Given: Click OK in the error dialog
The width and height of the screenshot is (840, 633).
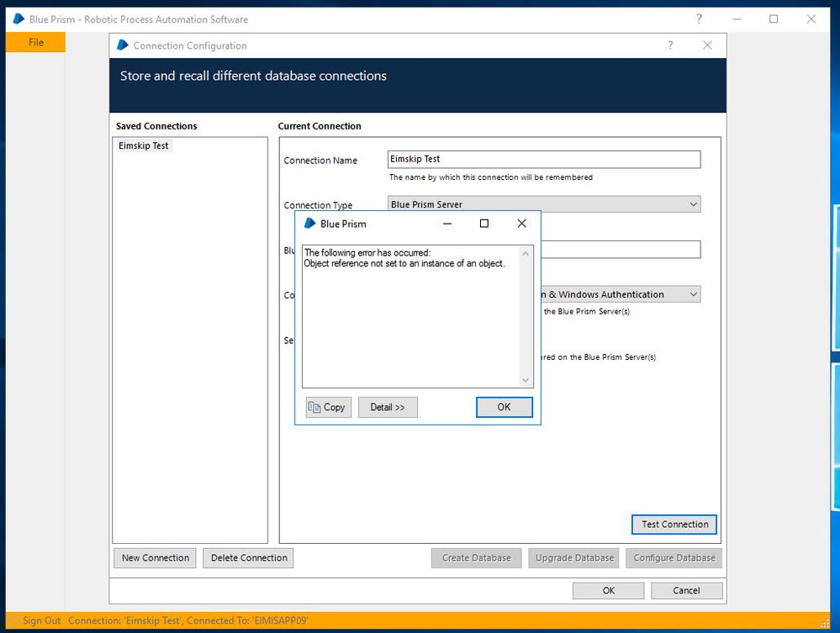Looking at the screenshot, I should pos(505,407).
